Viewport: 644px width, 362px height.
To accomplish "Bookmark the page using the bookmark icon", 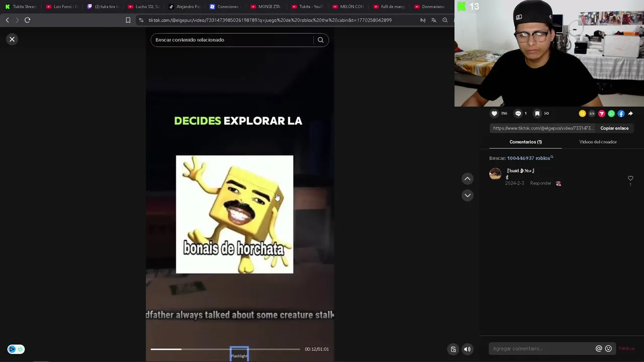I will [128, 20].
